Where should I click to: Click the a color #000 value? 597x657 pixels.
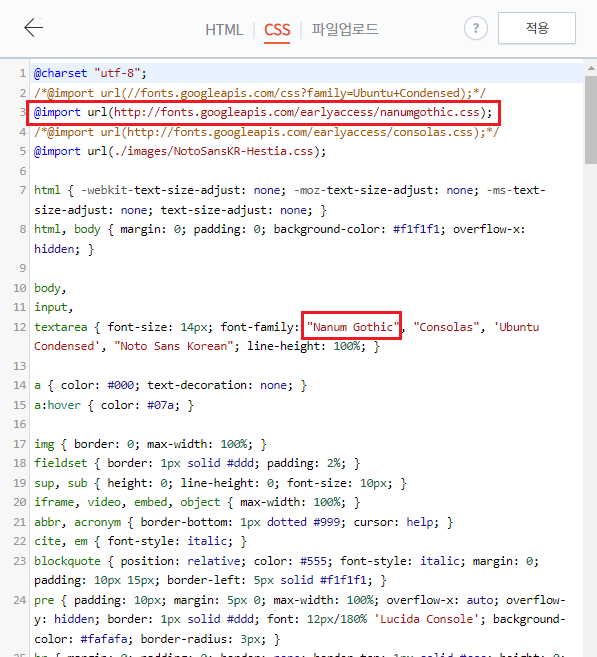point(121,385)
